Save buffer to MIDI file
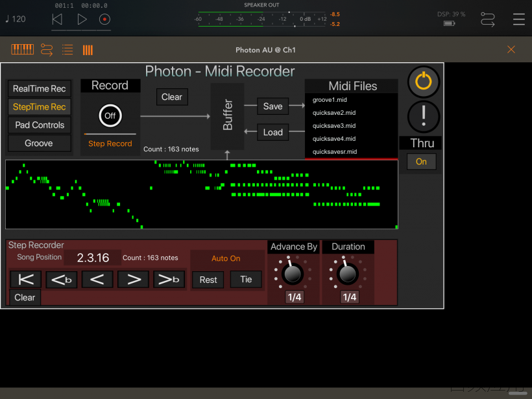 coord(272,106)
